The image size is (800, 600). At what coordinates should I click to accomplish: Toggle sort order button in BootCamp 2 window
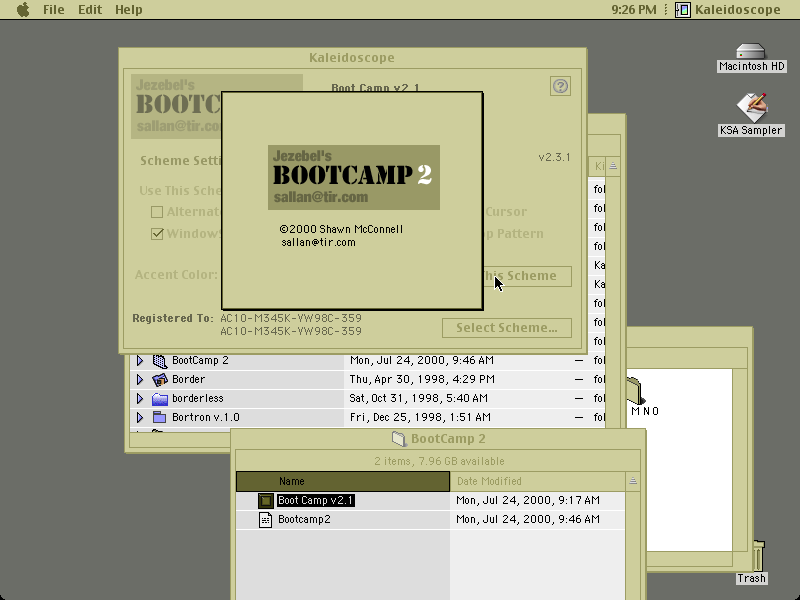(633, 481)
